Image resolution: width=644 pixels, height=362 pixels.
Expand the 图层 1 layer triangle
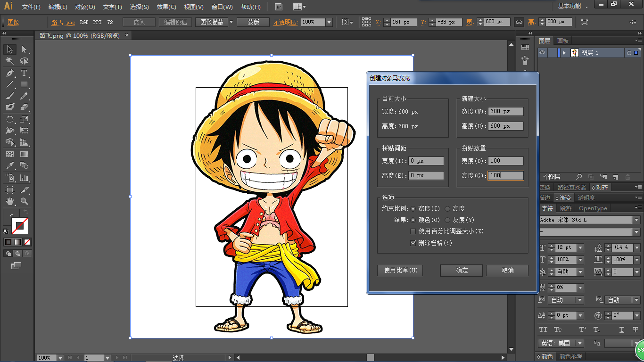(x=564, y=53)
